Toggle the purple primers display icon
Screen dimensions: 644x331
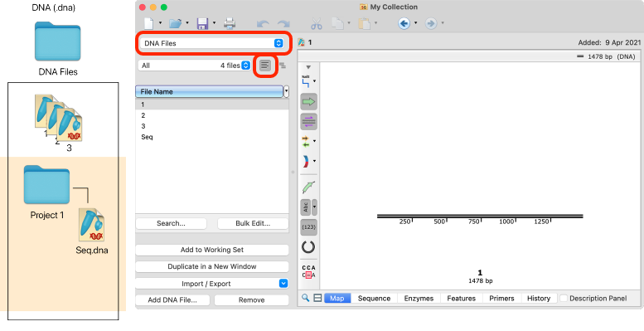(308, 121)
